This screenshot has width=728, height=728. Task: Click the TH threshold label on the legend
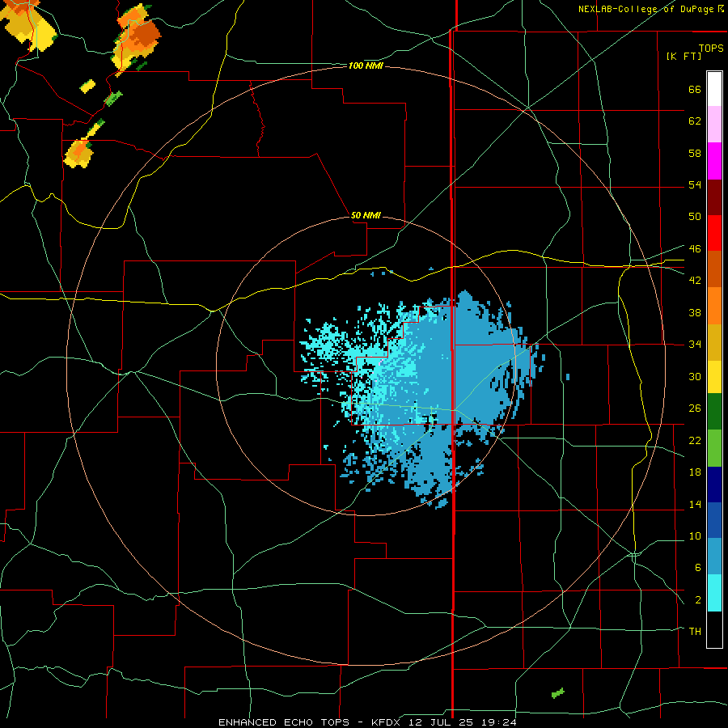[x=695, y=632]
